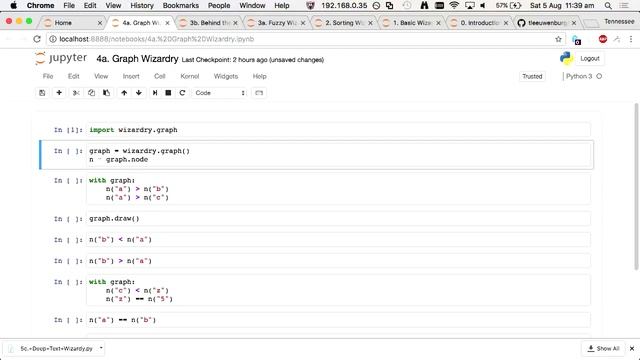Click the Jupyter logo
This screenshot has width=640, height=360.
pos(61,58)
